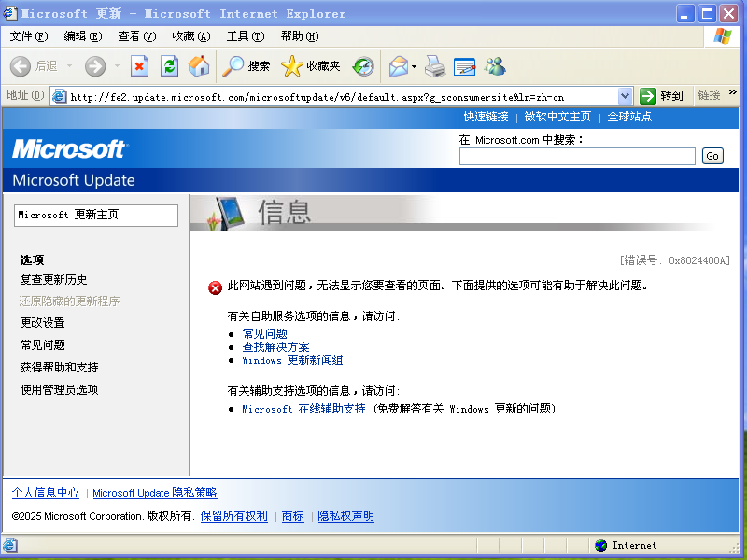
Task: Click the 快速链接 link
Action: click(x=486, y=117)
